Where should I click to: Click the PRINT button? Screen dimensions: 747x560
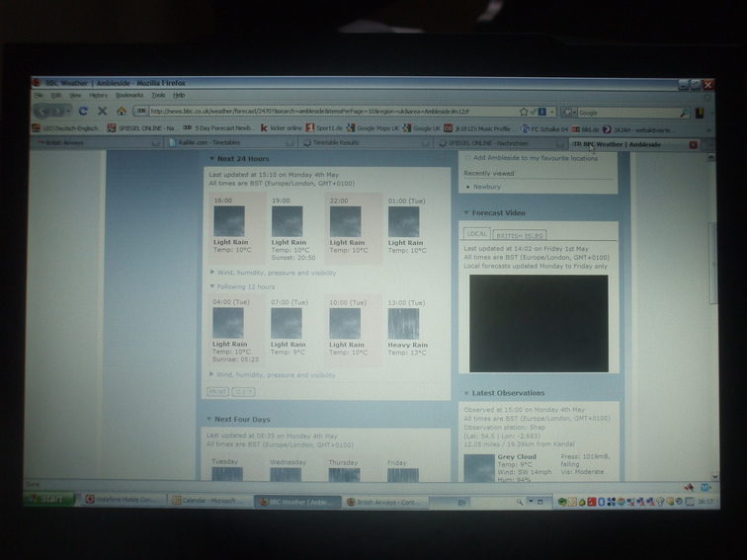point(217,391)
